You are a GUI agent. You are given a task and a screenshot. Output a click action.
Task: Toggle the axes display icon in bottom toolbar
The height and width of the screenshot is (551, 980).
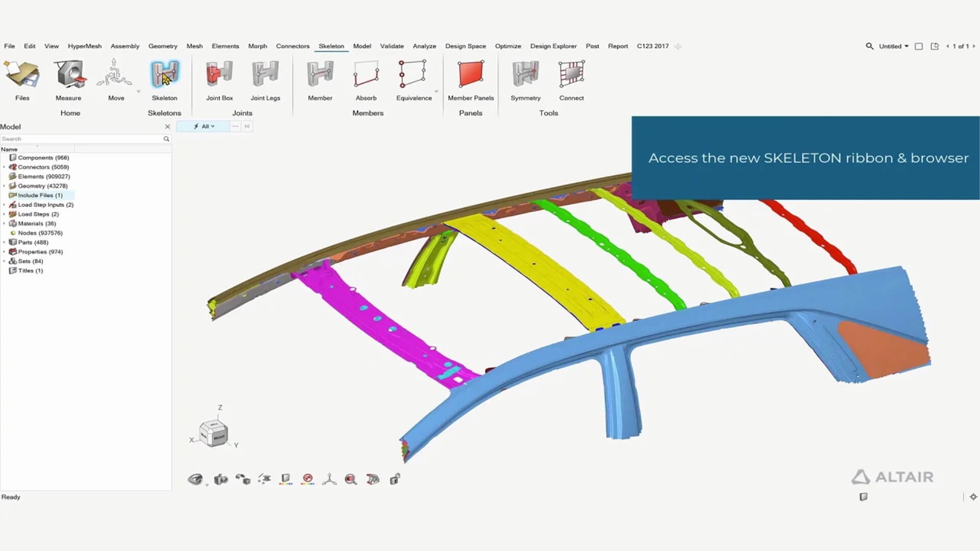pyautogui.click(x=329, y=479)
